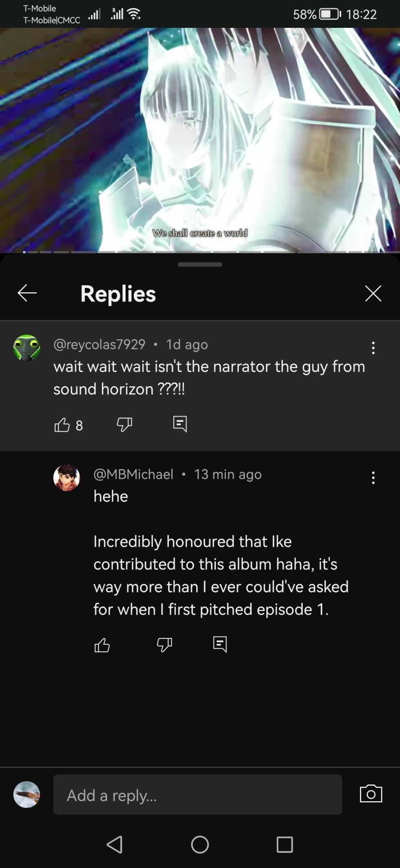Image resolution: width=400 pixels, height=868 pixels.
Task: Open @reycolas7929's green alien profile avatar
Action: pyautogui.click(x=27, y=348)
